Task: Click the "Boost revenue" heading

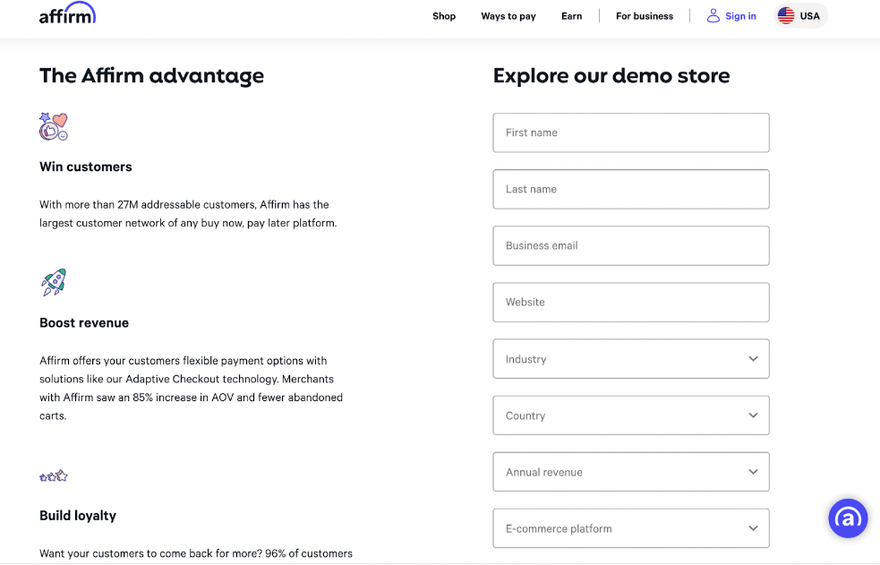Action: coord(84,323)
